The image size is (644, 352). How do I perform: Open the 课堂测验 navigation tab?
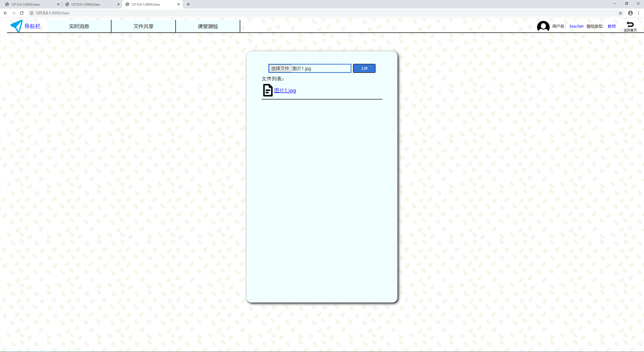click(x=208, y=26)
